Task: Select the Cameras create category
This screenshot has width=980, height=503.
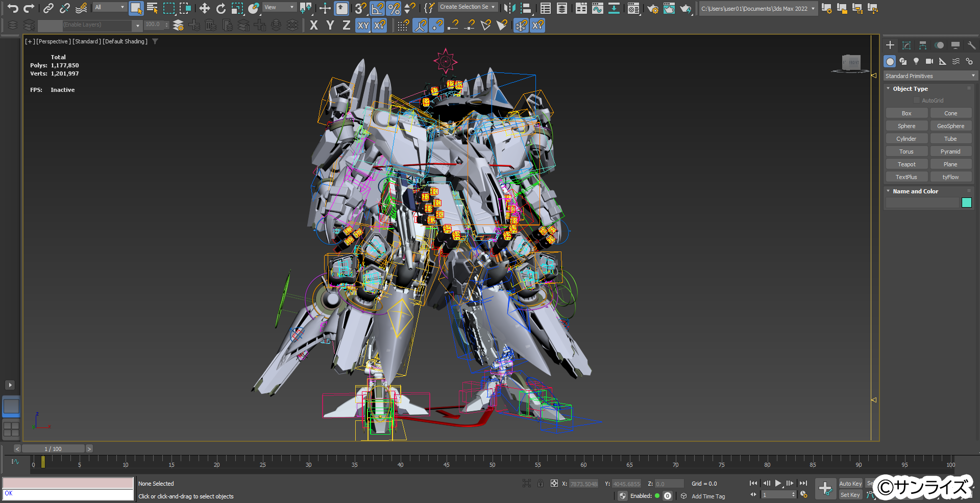Action: [929, 61]
